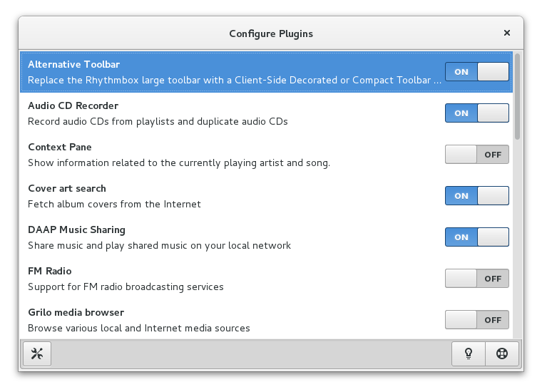
Task: Turn off the DAAP Music Sharing switch
Action: tap(477, 237)
